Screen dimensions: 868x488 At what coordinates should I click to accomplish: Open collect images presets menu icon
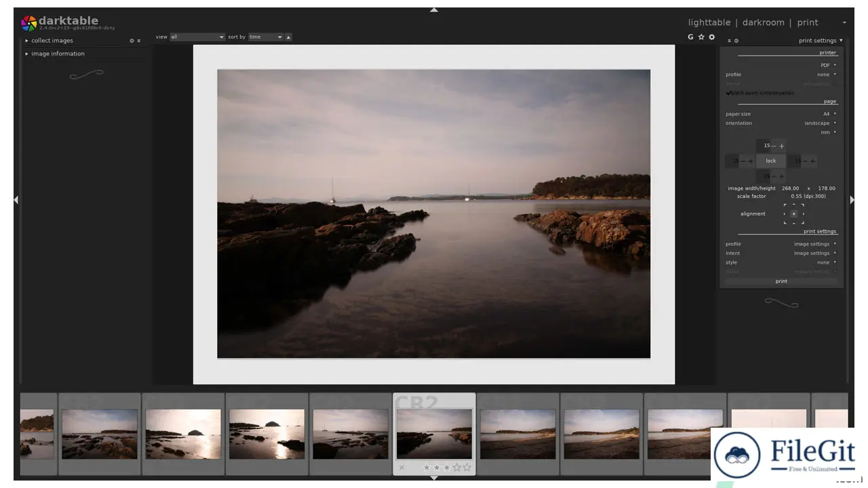coord(139,41)
